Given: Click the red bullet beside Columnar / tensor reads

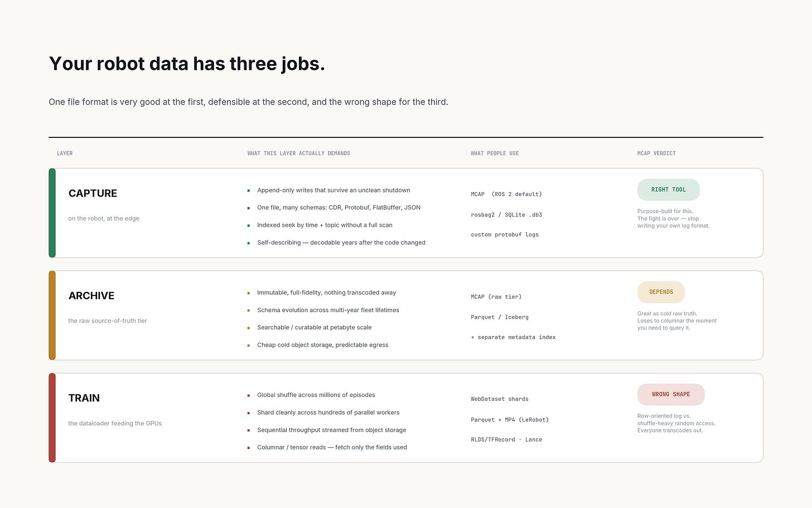Looking at the screenshot, I should click(x=249, y=448).
